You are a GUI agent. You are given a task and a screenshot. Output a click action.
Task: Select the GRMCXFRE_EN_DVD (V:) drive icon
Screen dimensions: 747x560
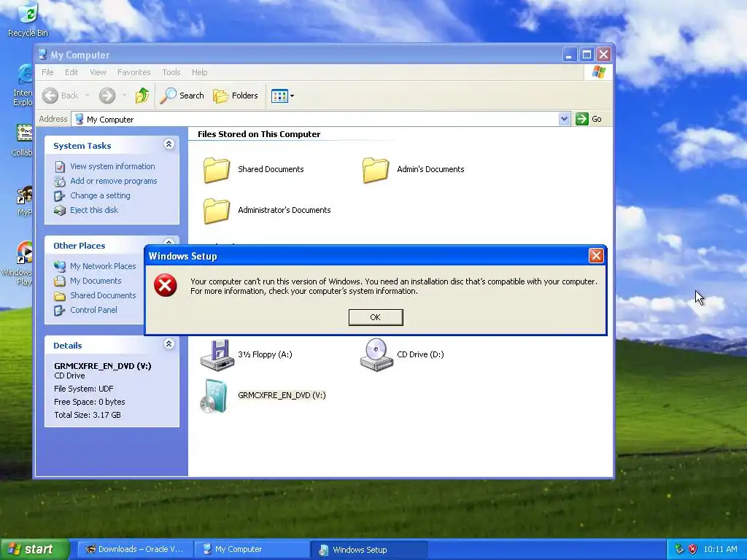pos(214,396)
